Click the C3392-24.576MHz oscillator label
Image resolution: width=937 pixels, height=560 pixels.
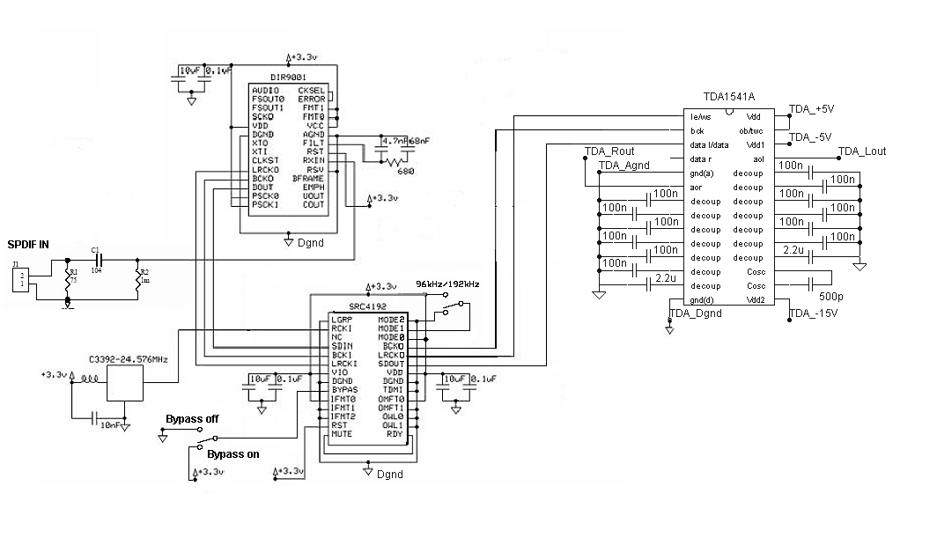tap(128, 359)
